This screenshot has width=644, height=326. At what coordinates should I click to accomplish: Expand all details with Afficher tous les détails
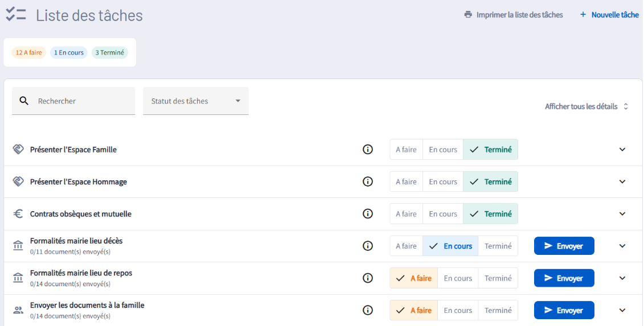[x=586, y=106]
